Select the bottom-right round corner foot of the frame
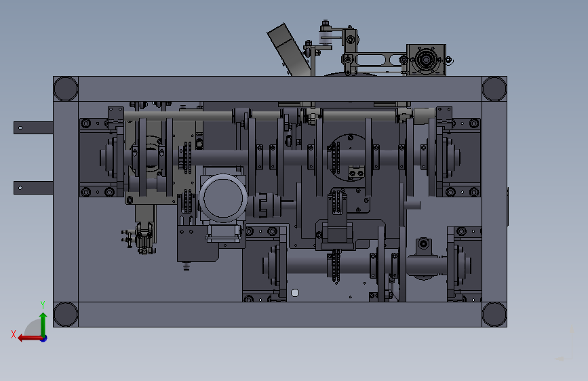Image resolution: width=588 pixels, height=381 pixels. click(494, 315)
